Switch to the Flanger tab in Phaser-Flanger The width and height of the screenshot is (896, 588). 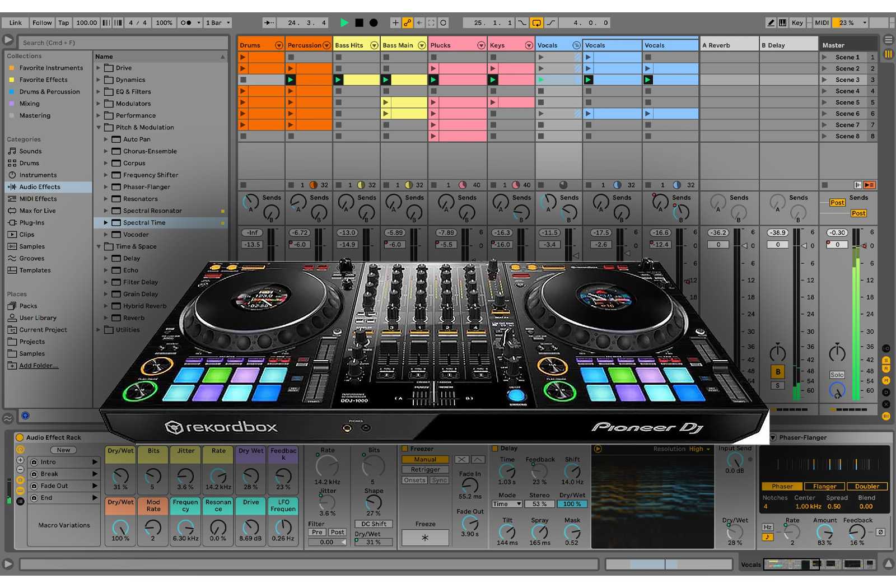tap(824, 486)
